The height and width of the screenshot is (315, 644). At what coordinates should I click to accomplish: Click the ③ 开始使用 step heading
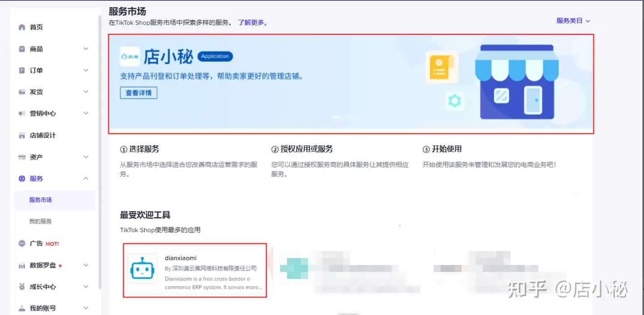(442, 149)
